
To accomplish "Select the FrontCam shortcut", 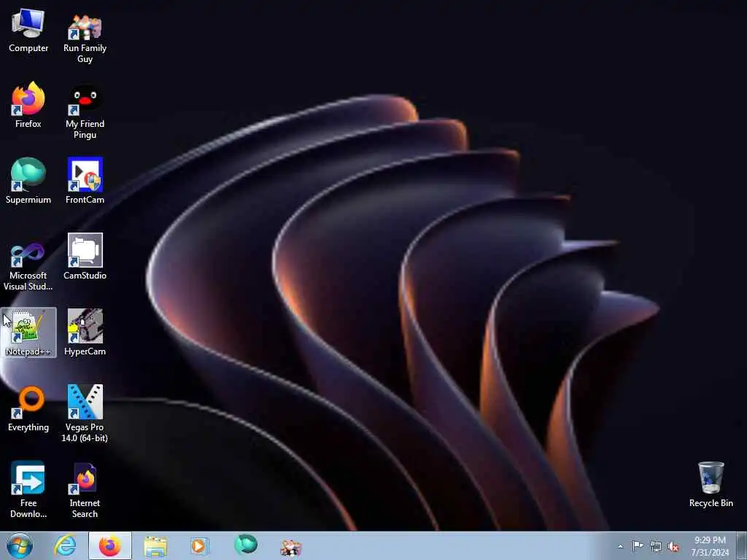I will point(85,181).
